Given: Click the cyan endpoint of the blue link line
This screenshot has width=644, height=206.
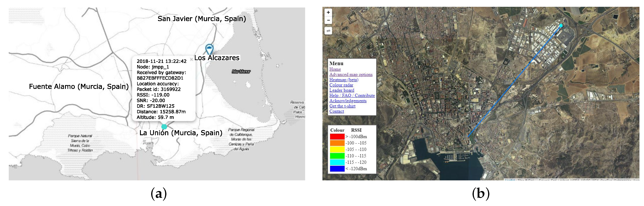Looking at the screenshot, I should [561, 25].
